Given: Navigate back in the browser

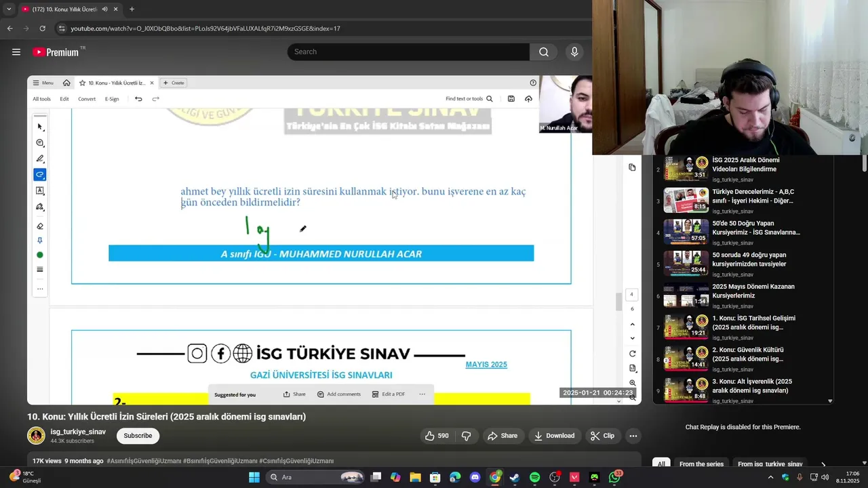Looking at the screenshot, I should tap(9, 28).
